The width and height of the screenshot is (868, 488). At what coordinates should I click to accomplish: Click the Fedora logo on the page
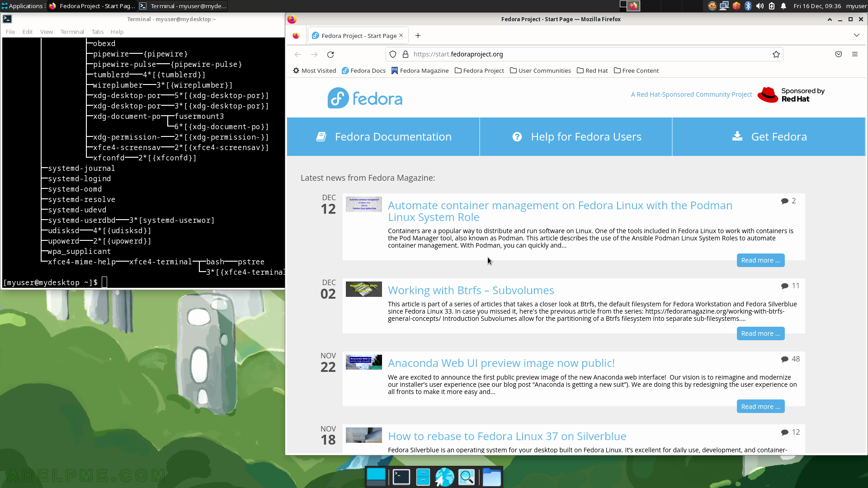pyautogui.click(x=365, y=98)
